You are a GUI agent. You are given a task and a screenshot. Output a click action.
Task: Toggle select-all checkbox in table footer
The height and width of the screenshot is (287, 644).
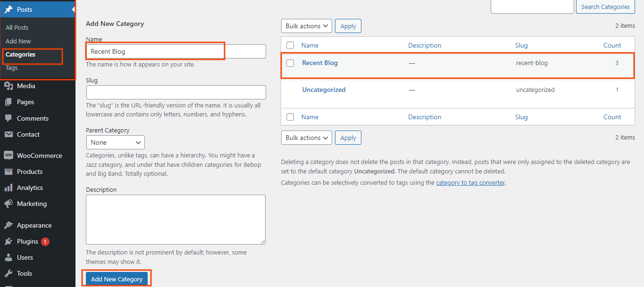(x=290, y=117)
